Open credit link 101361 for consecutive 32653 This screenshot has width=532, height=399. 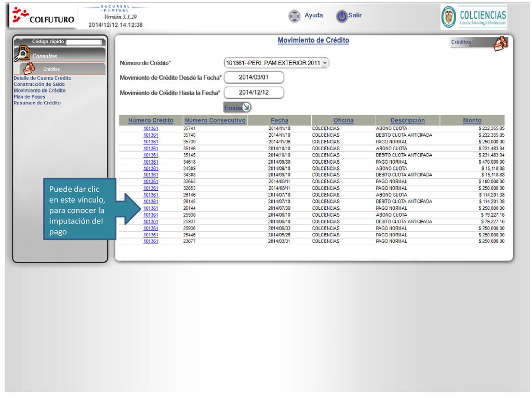click(151, 188)
